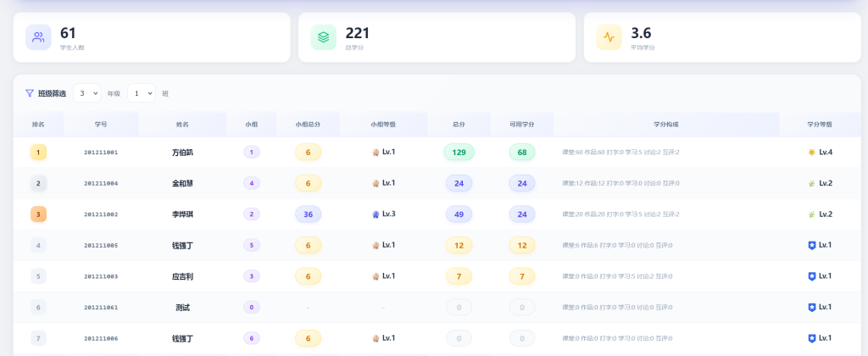Image resolution: width=868 pixels, height=356 pixels.
Task: Click student name 测试
Action: pos(183,308)
